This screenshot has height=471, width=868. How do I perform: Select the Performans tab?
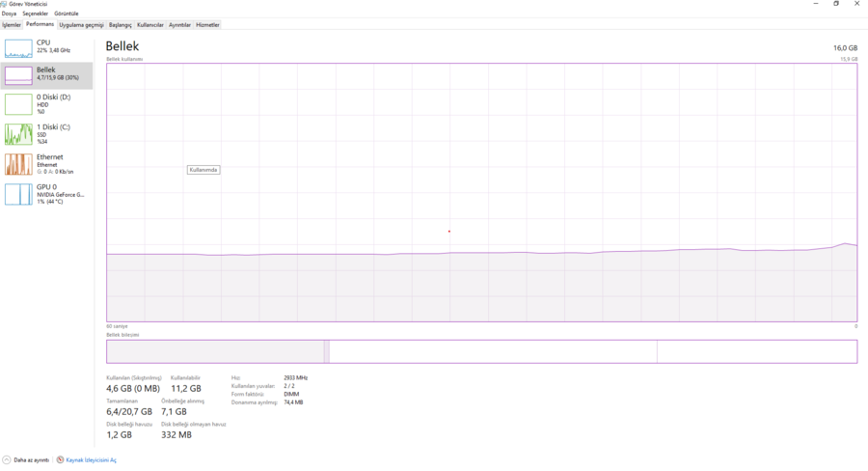[x=40, y=24]
